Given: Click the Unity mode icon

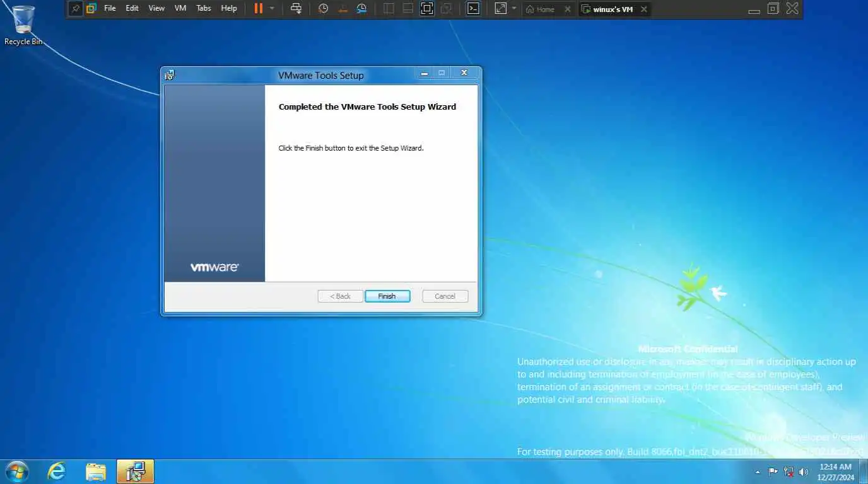Looking at the screenshot, I should coord(446,9).
